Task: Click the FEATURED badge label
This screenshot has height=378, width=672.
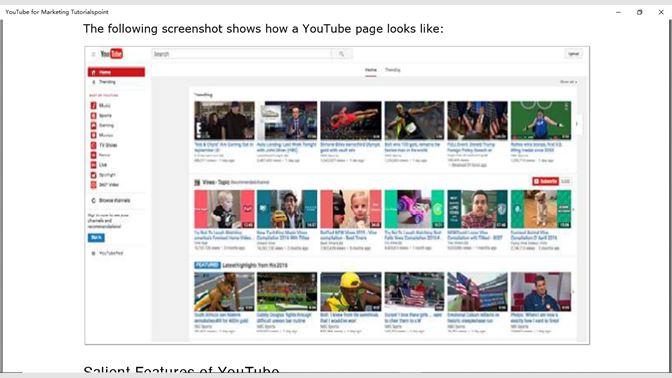Action: (207, 265)
